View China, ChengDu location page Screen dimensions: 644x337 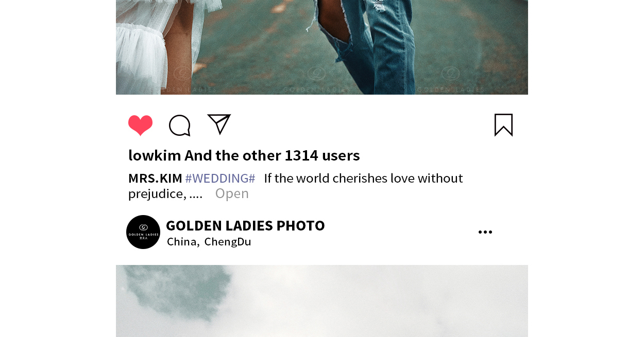pyautogui.click(x=209, y=241)
